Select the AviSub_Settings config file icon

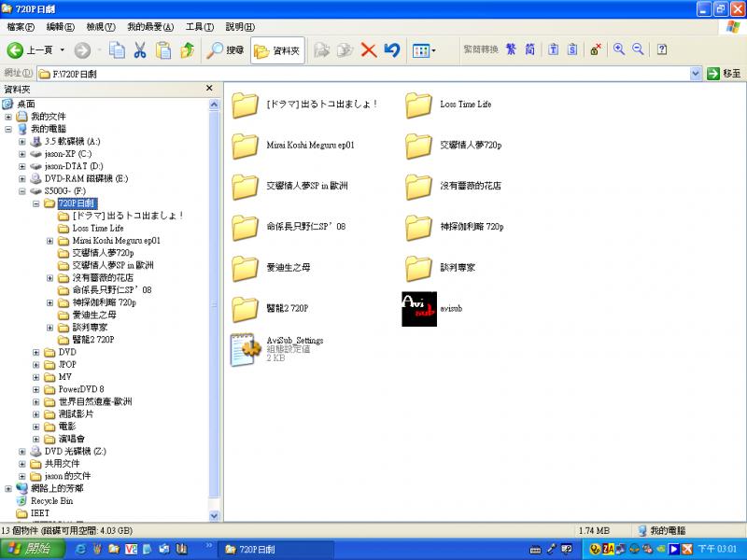(246, 349)
